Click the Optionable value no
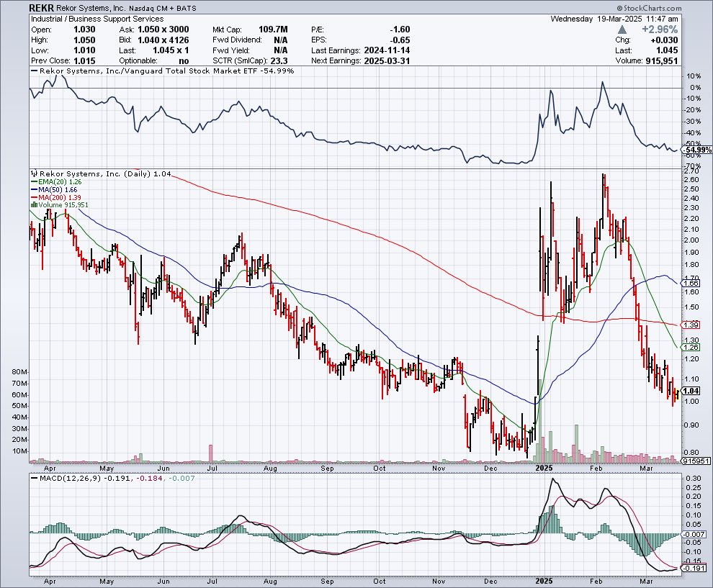 click(184, 61)
